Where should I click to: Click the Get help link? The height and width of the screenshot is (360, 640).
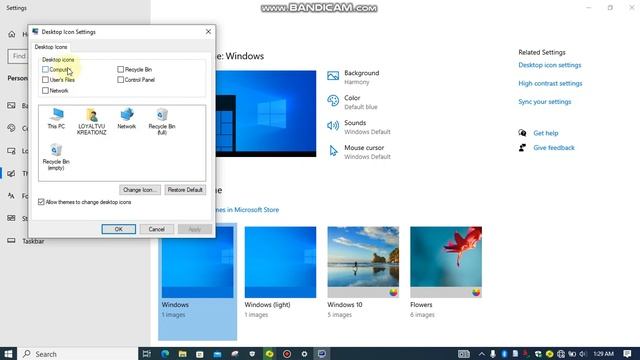click(x=546, y=133)
